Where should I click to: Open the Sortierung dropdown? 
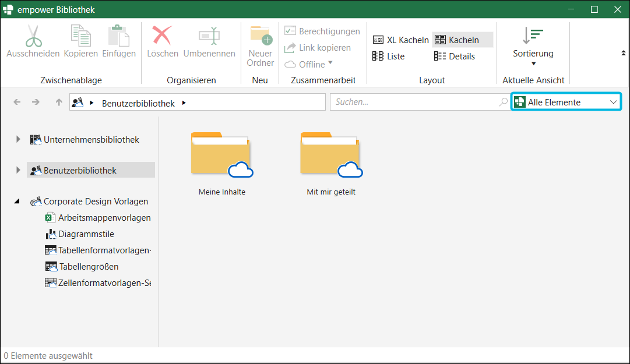533,47
